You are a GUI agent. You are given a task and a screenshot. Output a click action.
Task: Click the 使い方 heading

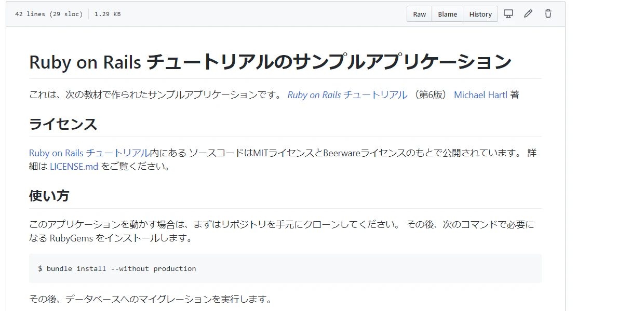49,196
